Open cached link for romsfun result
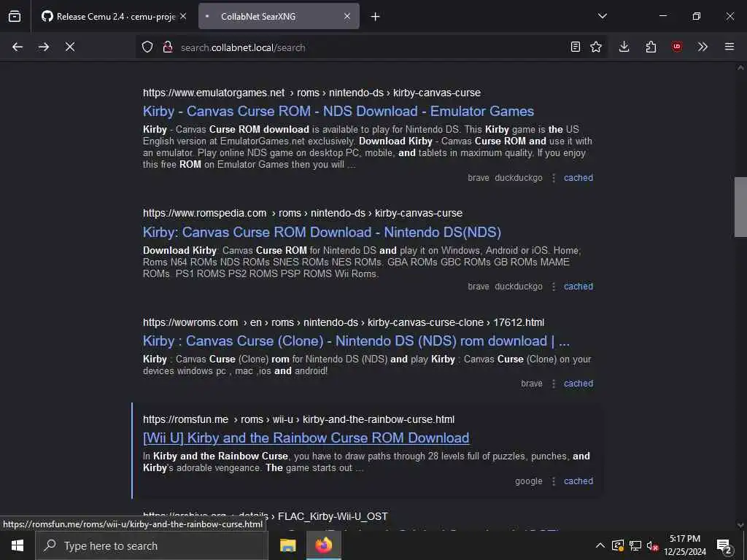Image resolution: width=747 pixels, height=560 pixels. pos(578,481)
